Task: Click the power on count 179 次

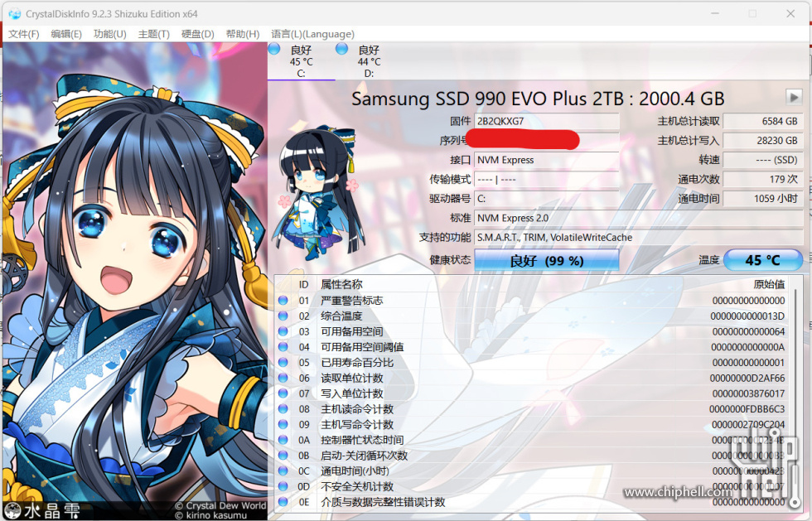Action: coord(763,179)
